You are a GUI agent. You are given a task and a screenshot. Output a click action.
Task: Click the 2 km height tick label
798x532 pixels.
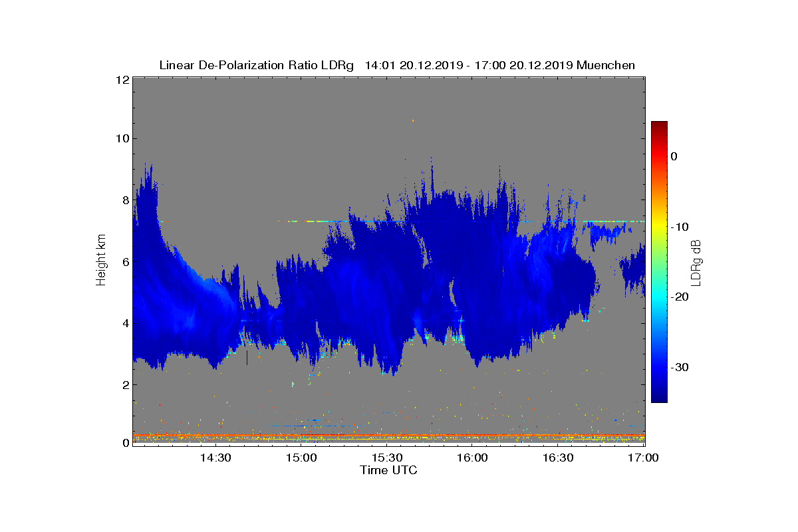pyautogui.click(x=125, y=384)
